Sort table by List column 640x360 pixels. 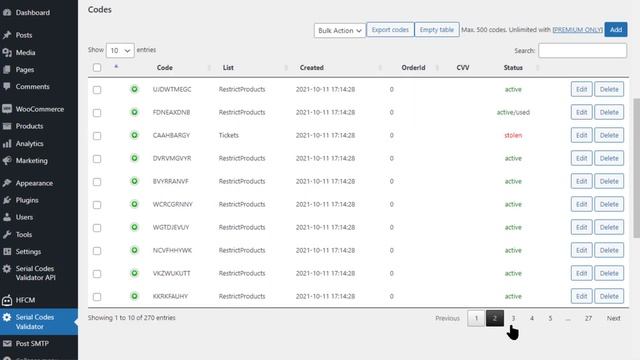[228, 68]
